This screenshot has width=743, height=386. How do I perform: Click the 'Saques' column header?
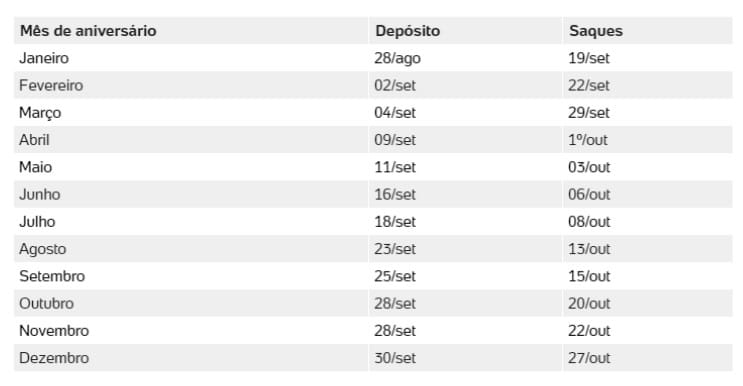596,31
